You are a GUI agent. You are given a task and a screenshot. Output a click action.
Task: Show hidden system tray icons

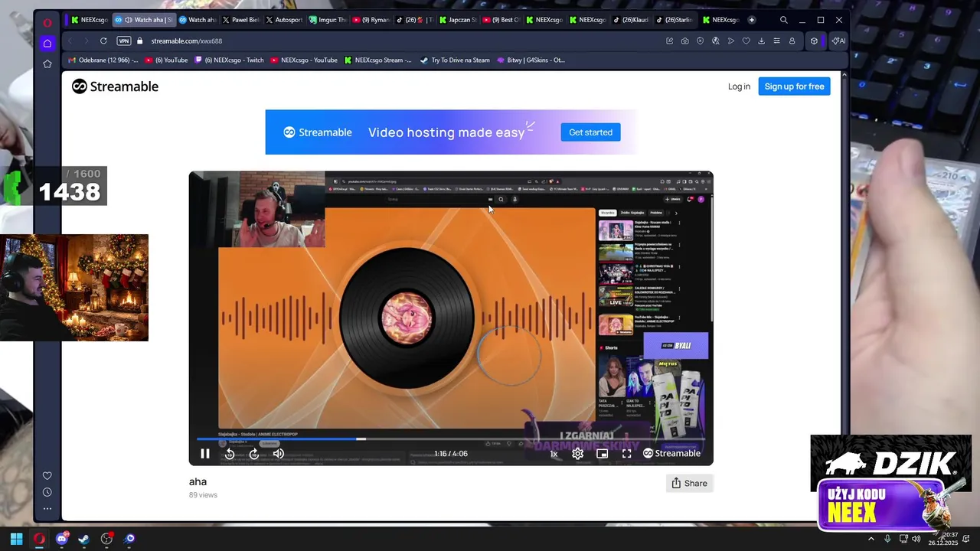coord(871,539)
